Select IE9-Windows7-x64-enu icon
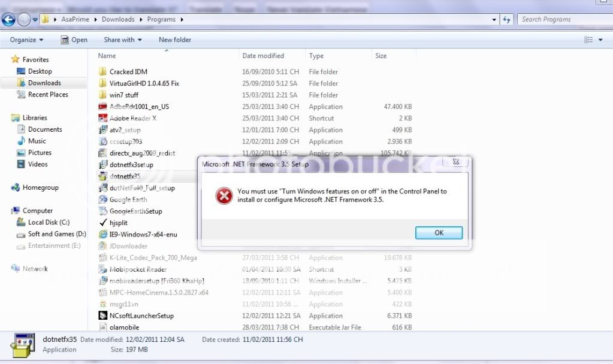 click(102, 234)
